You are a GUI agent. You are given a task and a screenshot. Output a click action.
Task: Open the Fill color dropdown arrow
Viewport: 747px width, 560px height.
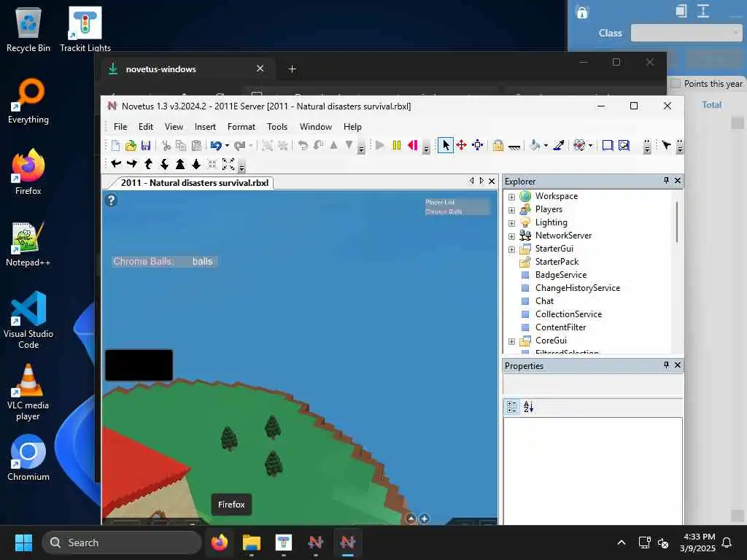point(546,145)
